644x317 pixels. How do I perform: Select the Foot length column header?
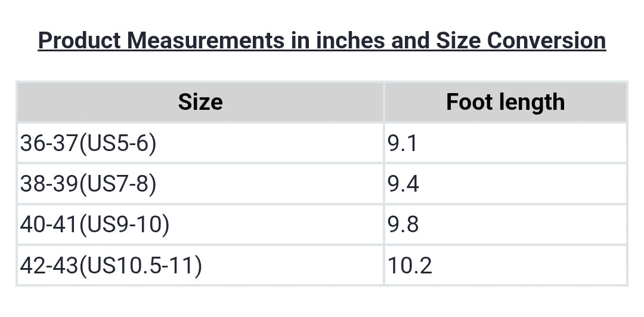pyautogui.click(x=505, y=102)
